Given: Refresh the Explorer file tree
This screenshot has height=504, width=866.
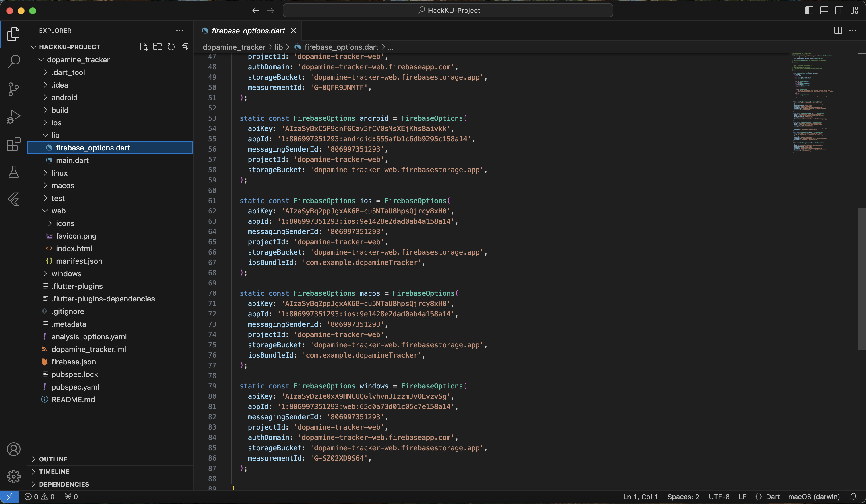Looking at the screenshot, I should click(x=171, y=47).
